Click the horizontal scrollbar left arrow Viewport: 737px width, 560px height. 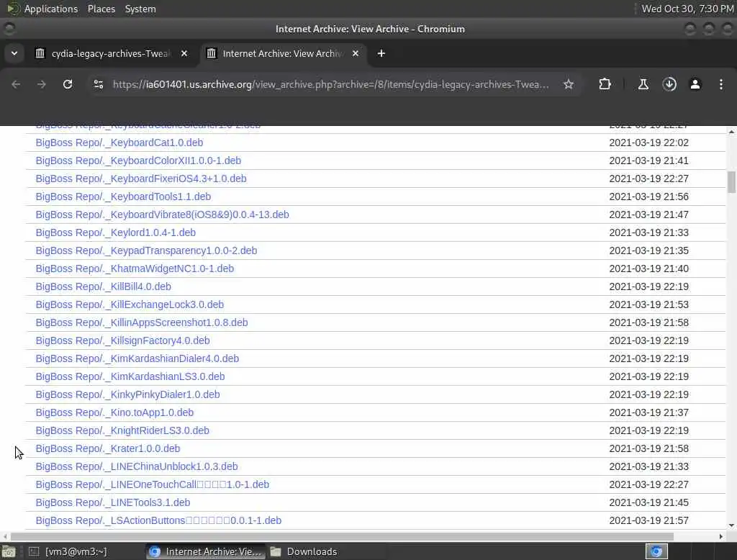click(x=5, y=536)
